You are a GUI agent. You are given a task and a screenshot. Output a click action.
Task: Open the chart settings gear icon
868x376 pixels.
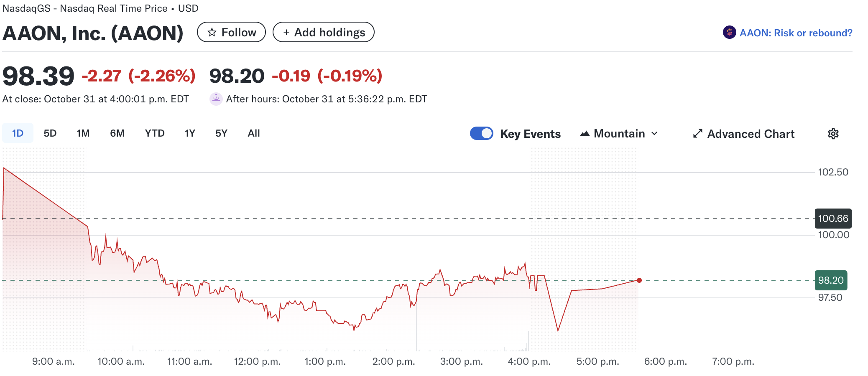pos(833,133)
